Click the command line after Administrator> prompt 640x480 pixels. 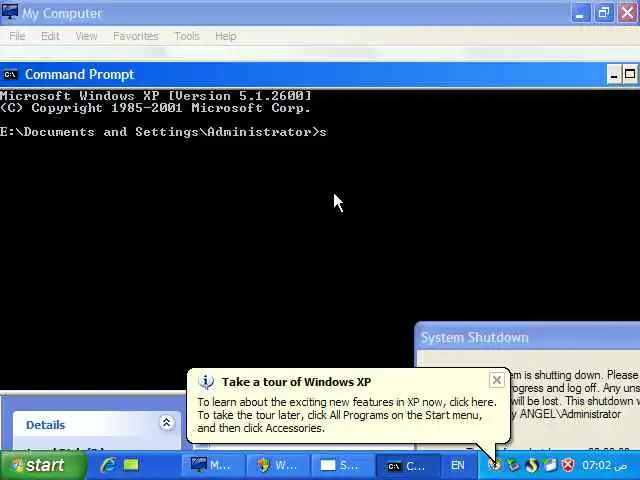click(x=323, y=132)
